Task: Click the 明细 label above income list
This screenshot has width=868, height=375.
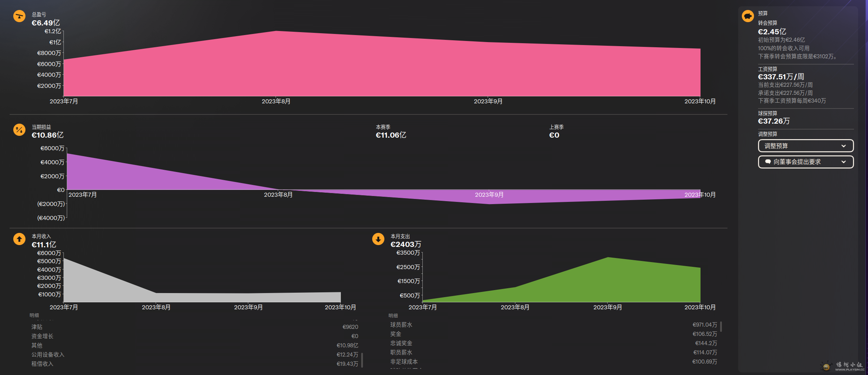Action: point(34,315)
